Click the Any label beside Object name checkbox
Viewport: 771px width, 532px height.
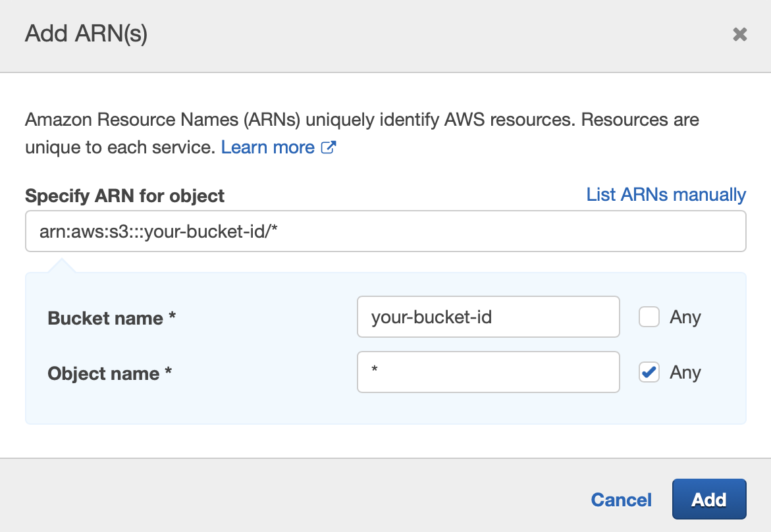(x=685, y=373)
